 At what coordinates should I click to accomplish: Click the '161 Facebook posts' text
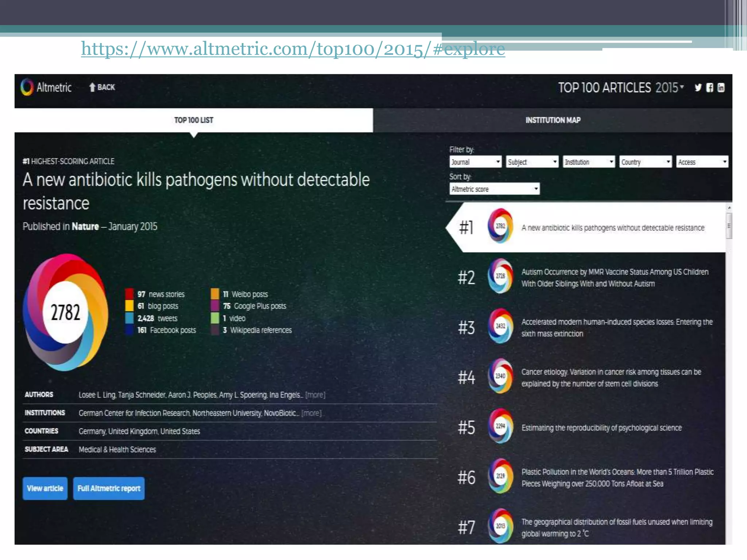(x=167, y=330)
